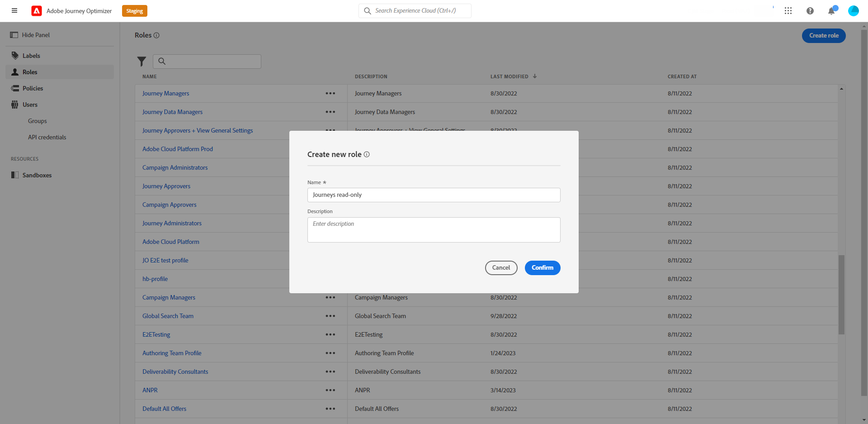Open Journey Approvers + View General Settings role
Screen dimensions: 868x424
point(198,131)
